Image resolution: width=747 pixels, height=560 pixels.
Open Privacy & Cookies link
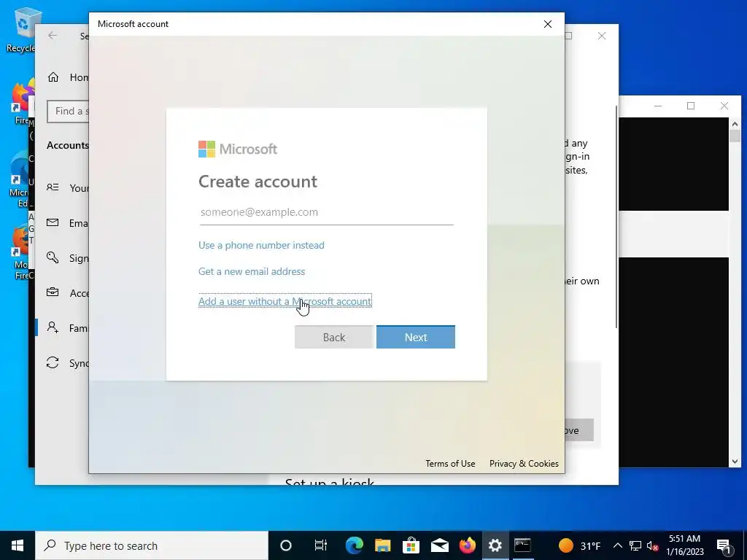click(524, 463)
